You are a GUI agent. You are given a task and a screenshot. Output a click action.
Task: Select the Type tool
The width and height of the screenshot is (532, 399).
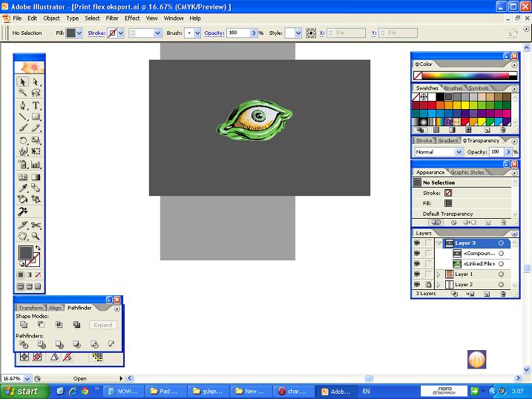click(x=36, y=105)
